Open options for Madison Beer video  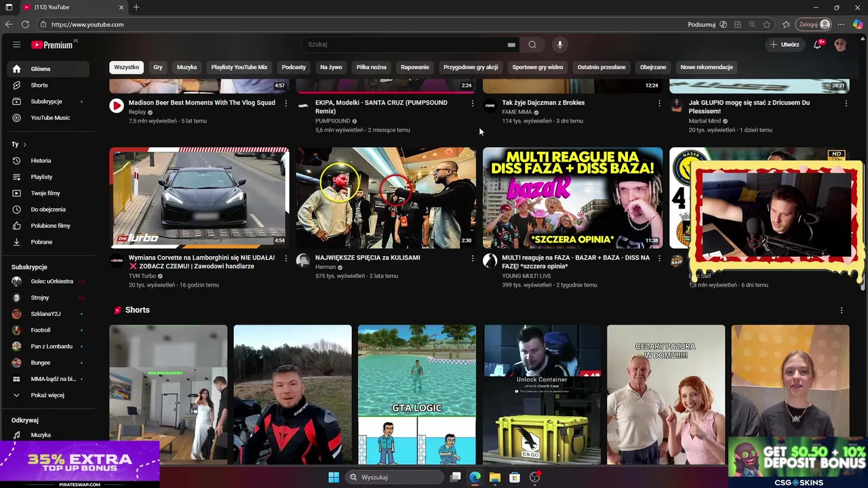285,103
